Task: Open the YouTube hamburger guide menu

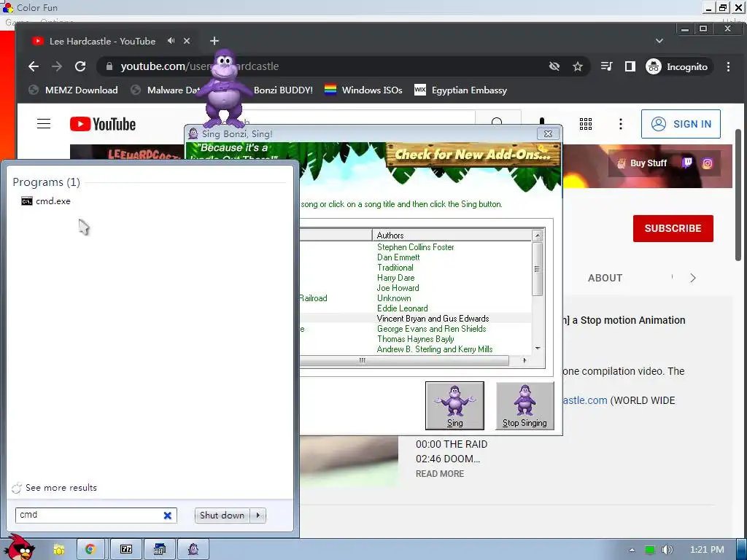Action: (44, 124)
